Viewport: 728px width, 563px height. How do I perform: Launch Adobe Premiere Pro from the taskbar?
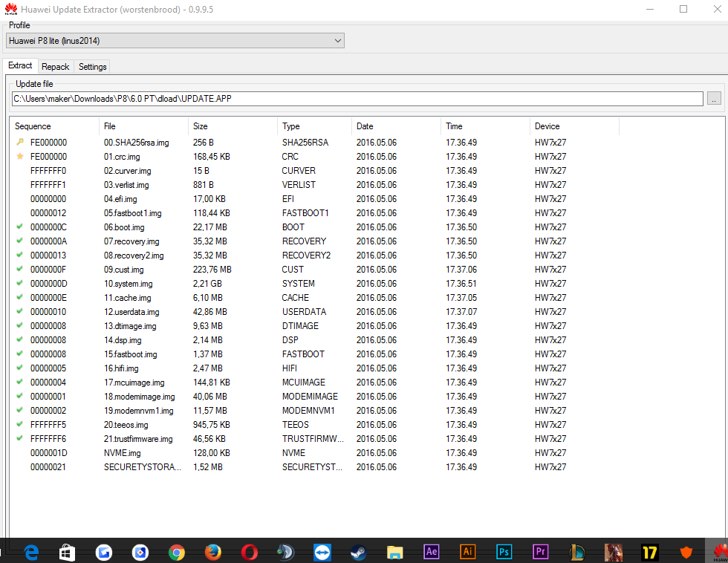(x=541, y=551)
